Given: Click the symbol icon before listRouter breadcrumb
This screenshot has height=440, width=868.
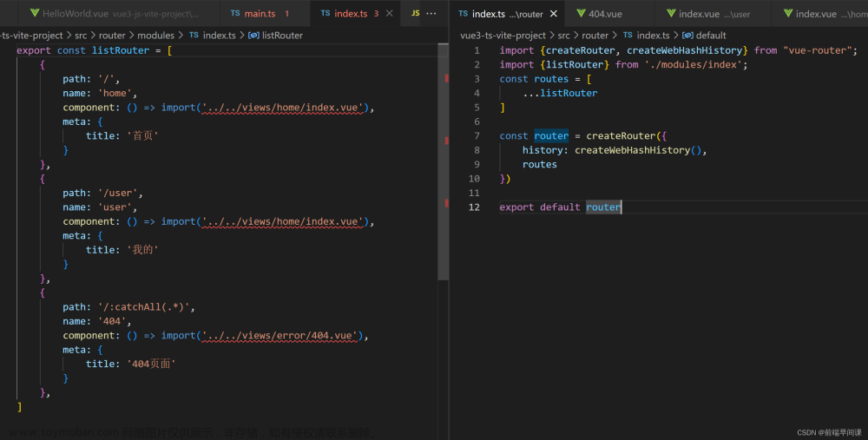Looking at the screenshot, I should (253, 35).
